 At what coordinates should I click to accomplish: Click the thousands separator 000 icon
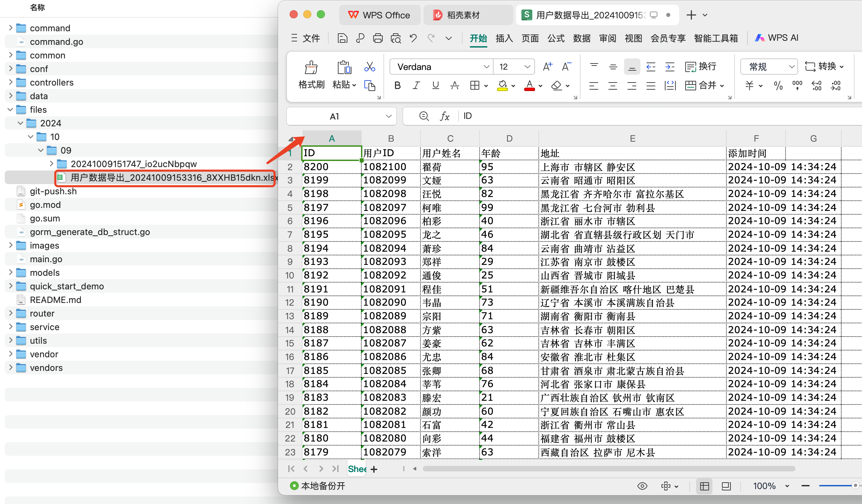coord(797,86)
